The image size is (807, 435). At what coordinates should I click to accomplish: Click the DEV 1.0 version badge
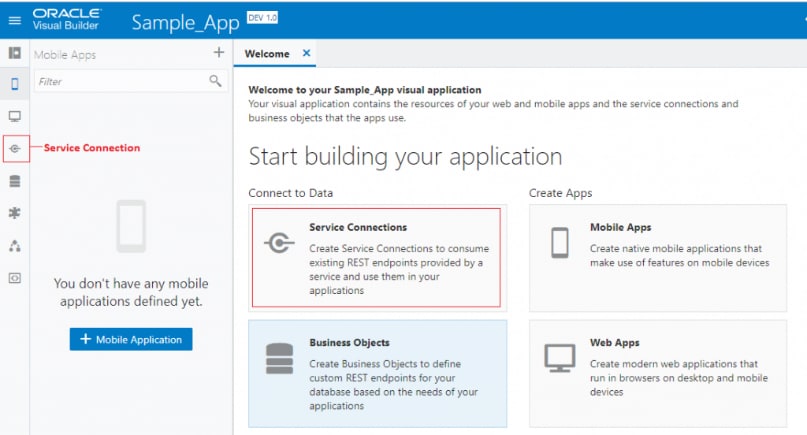click(x=261, y=17)
